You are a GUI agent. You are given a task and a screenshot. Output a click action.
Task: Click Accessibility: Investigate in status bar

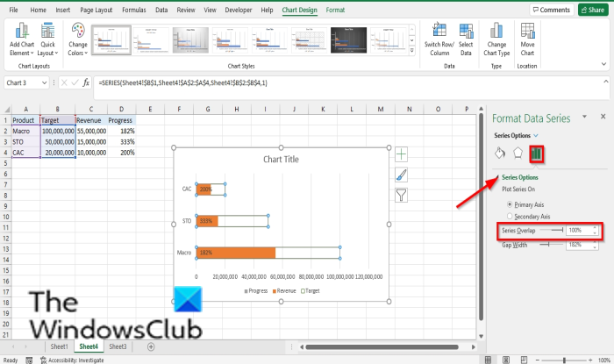[x=72, y=360]
